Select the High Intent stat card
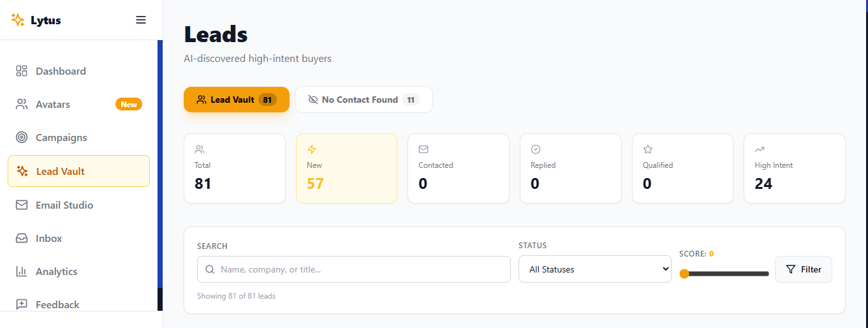The width and height of the screenshot is (868, 328). coord(794,168)
